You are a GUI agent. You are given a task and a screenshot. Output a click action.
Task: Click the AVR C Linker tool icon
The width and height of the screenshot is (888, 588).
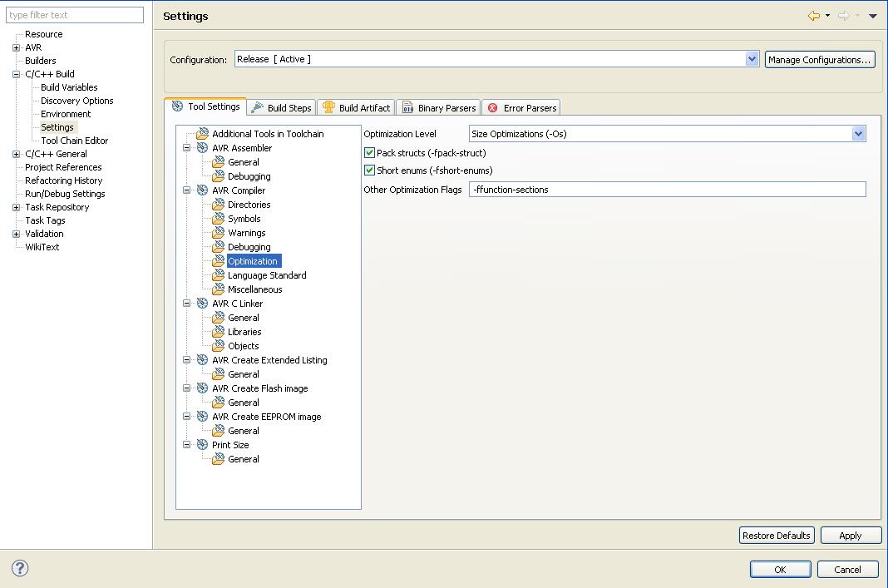pos(202,304)
